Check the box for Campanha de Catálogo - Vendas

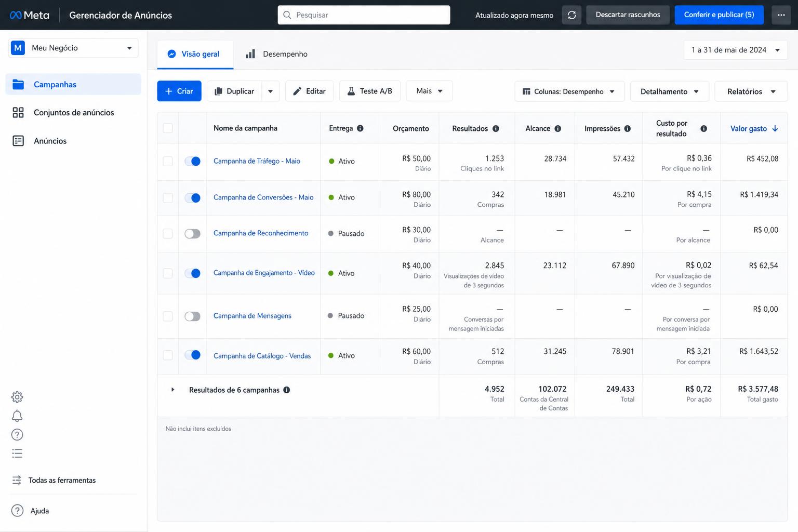click(x=168, y=355)
